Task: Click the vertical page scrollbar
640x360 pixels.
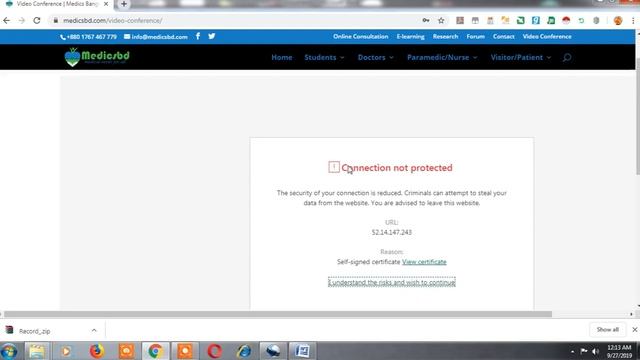Action: [x=637, y=116]
